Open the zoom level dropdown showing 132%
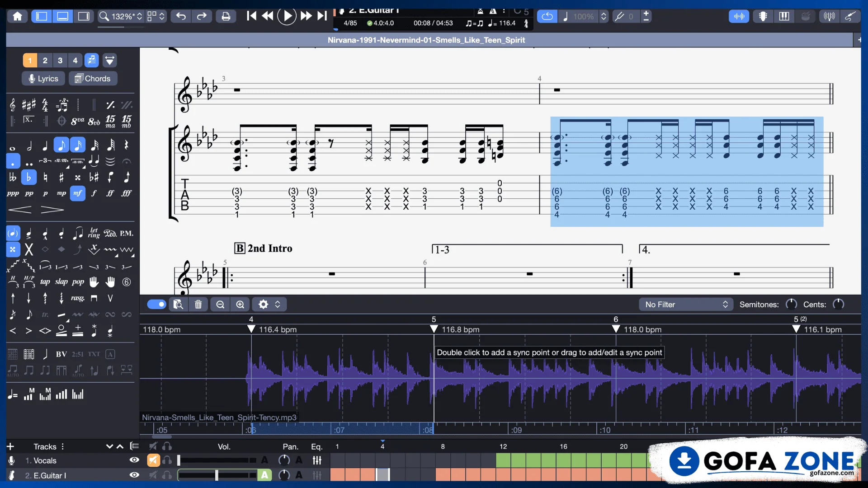 [121, 16]
